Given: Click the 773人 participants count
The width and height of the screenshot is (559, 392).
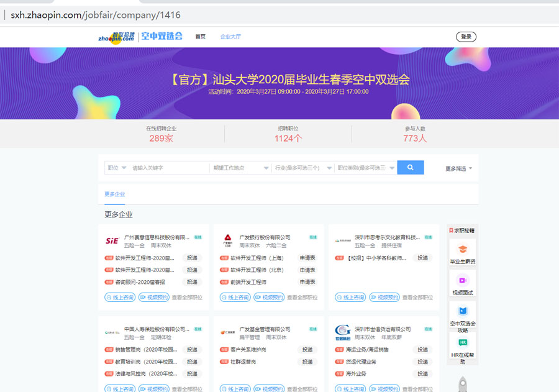Looking at the screenshot, I should click(415, 139).
